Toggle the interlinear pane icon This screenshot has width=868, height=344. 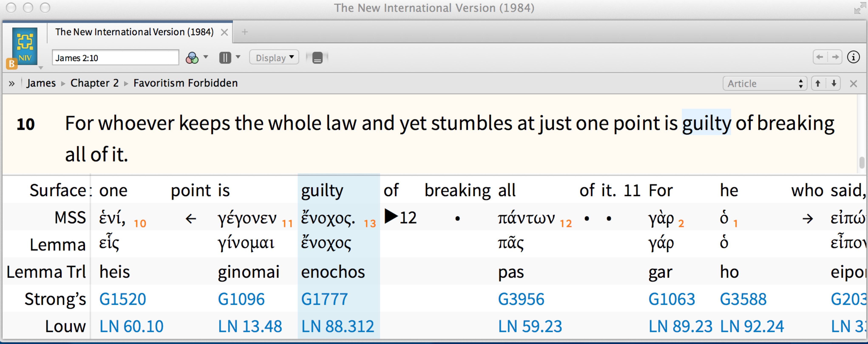[317, 58]
